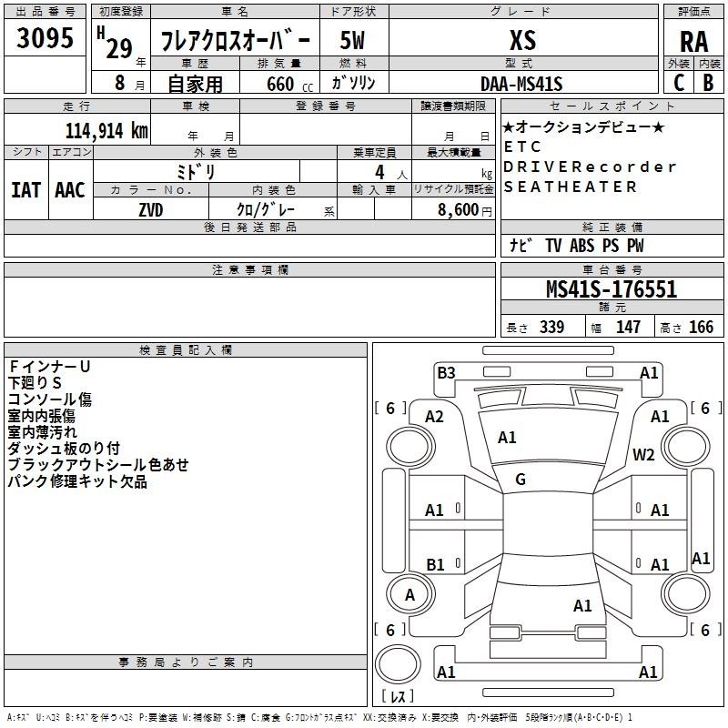The image size is (728, 728).
Task: Select the W2 repair mark on diagram
Action: tap(644, 455)
